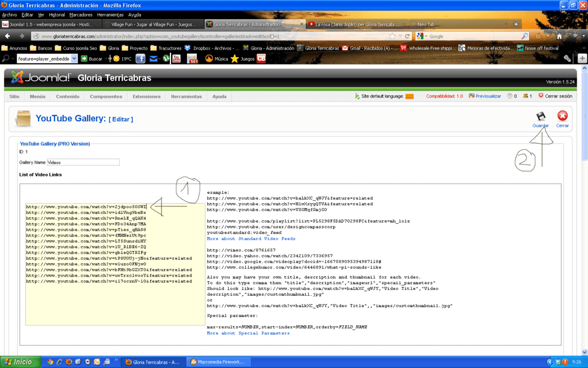Click the 501 toolbar badge icon
This screenshot has width=588, height=368.
[192, 58]
